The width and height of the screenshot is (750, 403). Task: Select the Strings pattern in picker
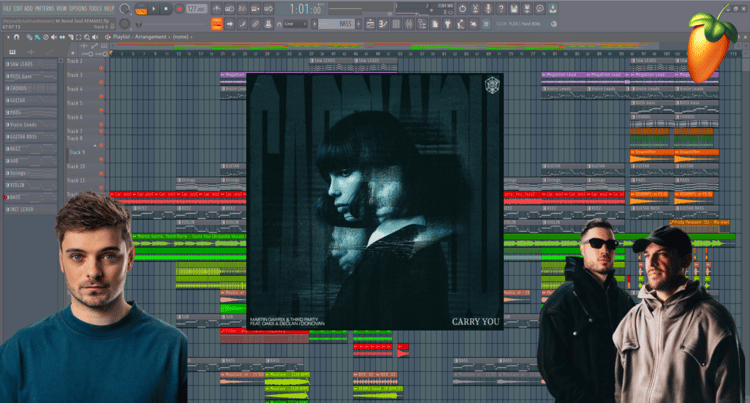[31, 173]
